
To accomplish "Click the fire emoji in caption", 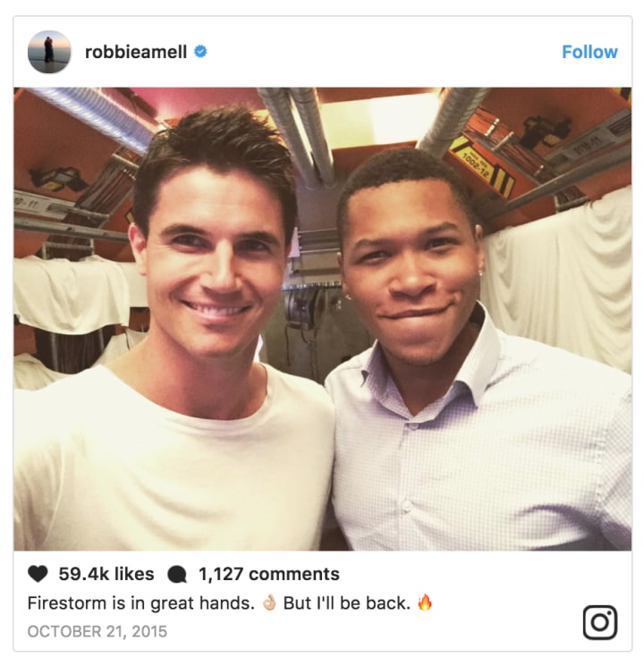I will click(425, 603).
